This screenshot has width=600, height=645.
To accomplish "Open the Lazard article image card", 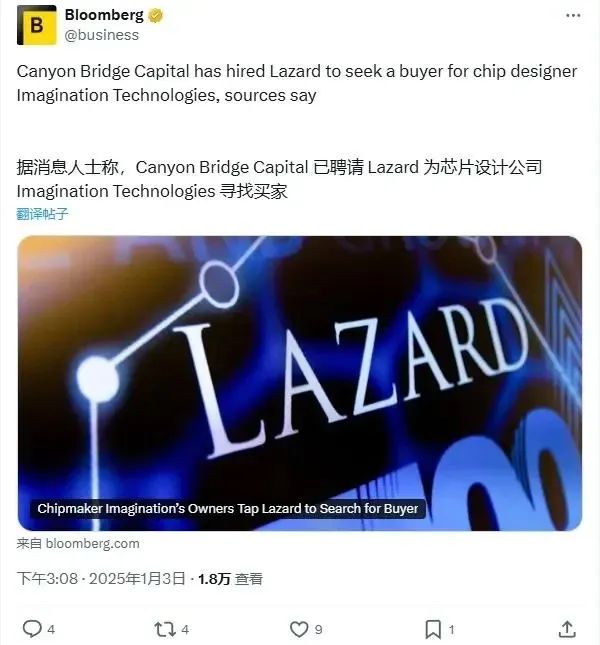I will point(299,383).
